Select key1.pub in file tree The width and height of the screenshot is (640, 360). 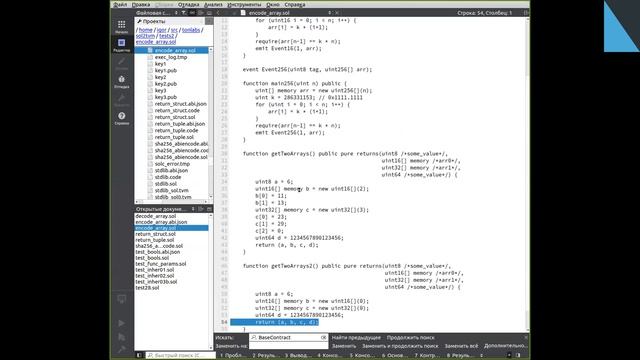[x=165, y=71]
